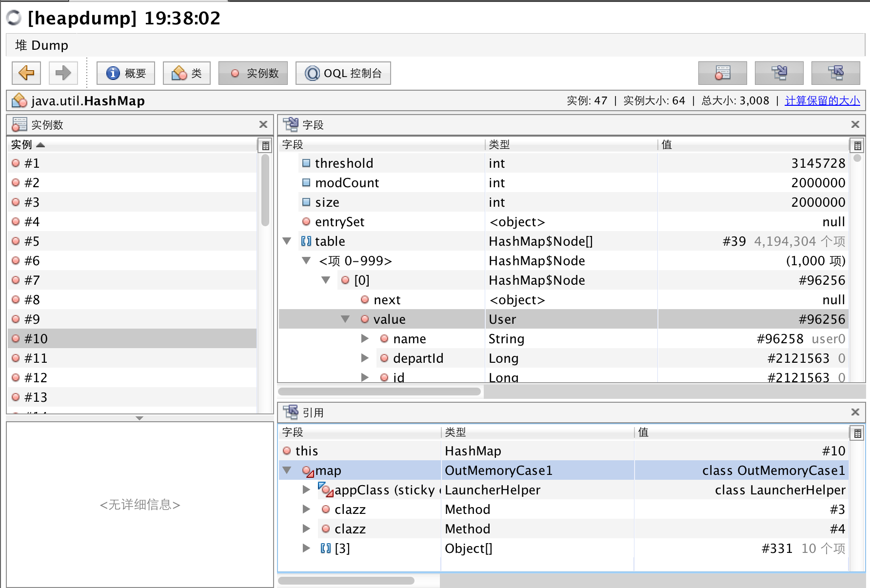This screenshot has width=870, height=588.
Task: Select instance #5
Action: click(x=132, y=241)
